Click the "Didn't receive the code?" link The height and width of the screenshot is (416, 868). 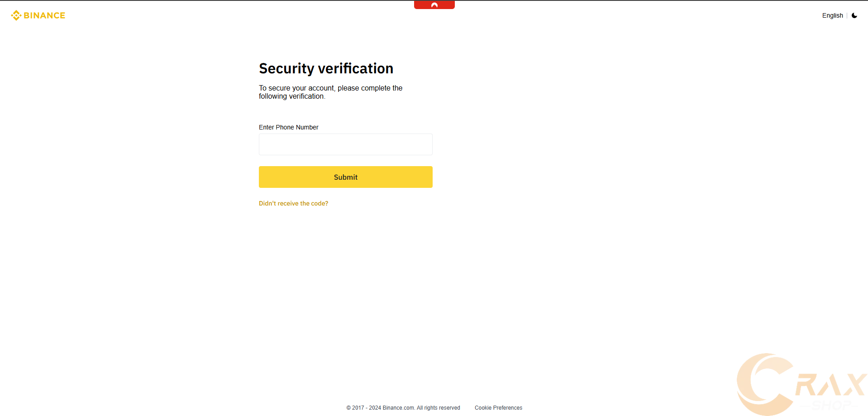[x=293, y=204]
